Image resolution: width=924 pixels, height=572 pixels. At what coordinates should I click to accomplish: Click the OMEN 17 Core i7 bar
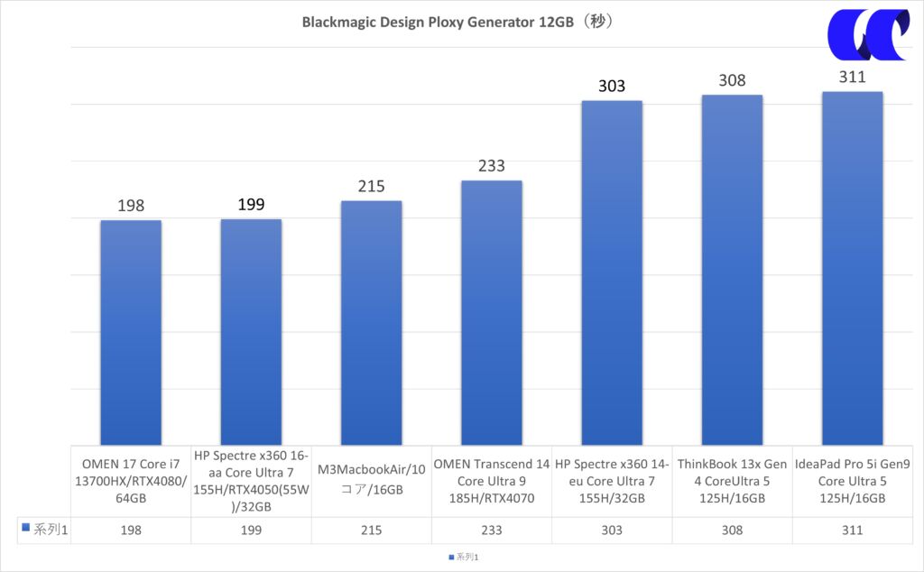coord(131,332)
